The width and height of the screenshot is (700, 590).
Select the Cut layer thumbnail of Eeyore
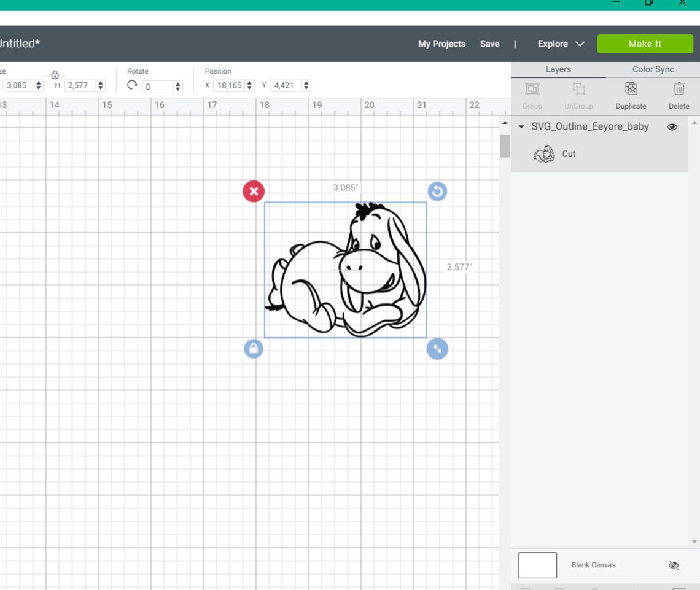544,154
